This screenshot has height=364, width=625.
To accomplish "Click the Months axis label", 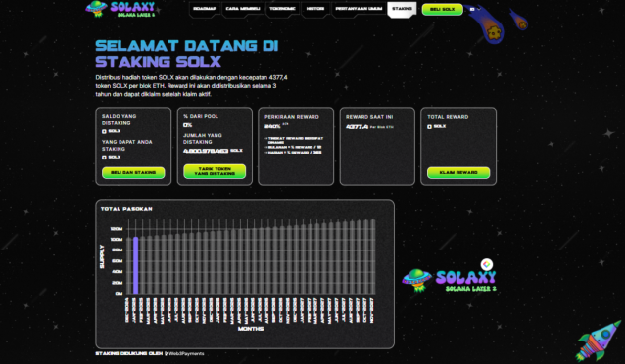I will (251, 329).
